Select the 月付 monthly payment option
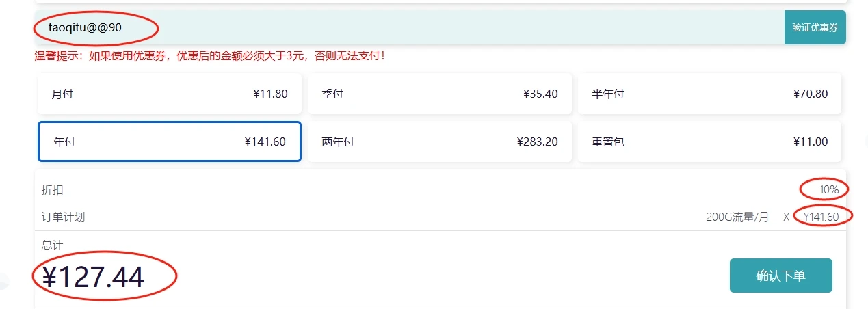 [169, 94]
